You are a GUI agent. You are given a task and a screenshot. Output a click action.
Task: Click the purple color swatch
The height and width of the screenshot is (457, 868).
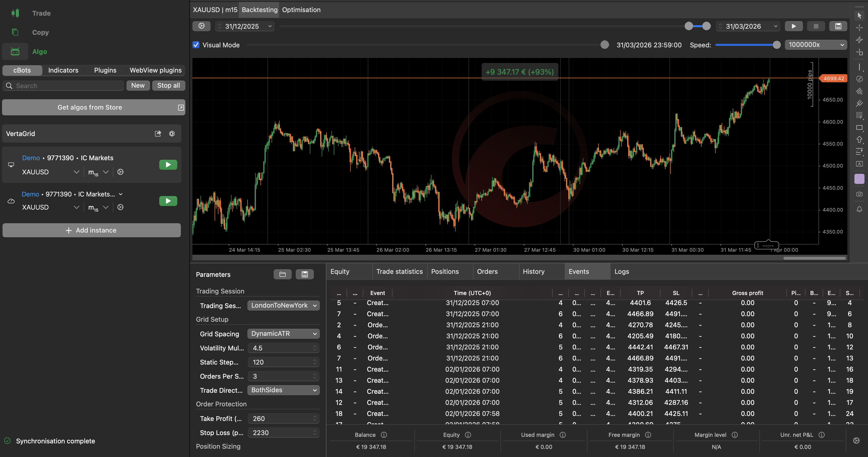(x=859, y=179)
